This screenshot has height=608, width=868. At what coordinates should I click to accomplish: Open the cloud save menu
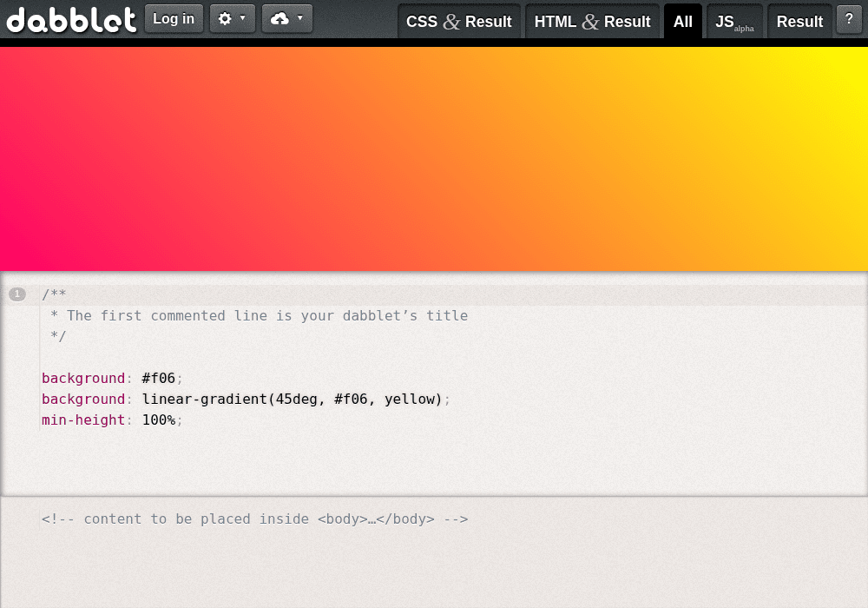coord(286,19)
